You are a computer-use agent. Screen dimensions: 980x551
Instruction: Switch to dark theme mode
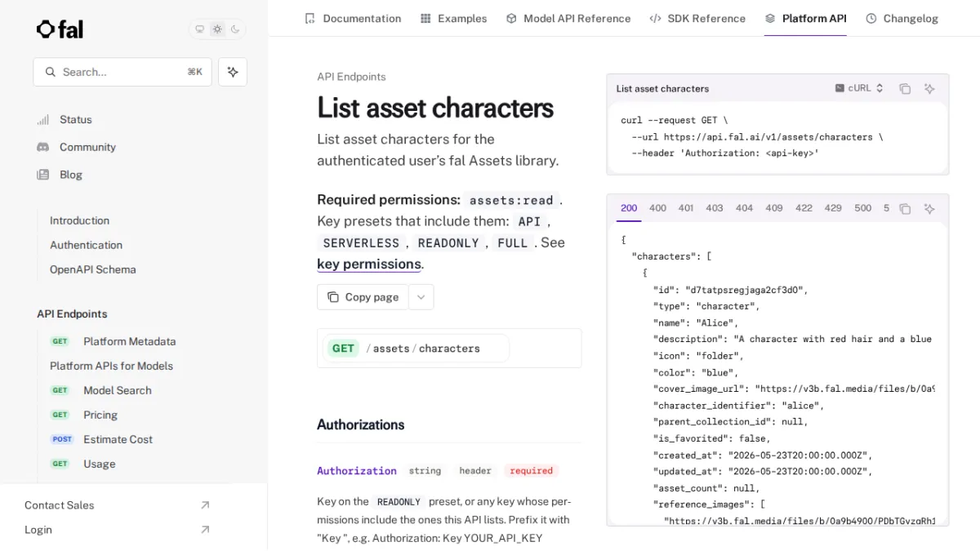235,29
